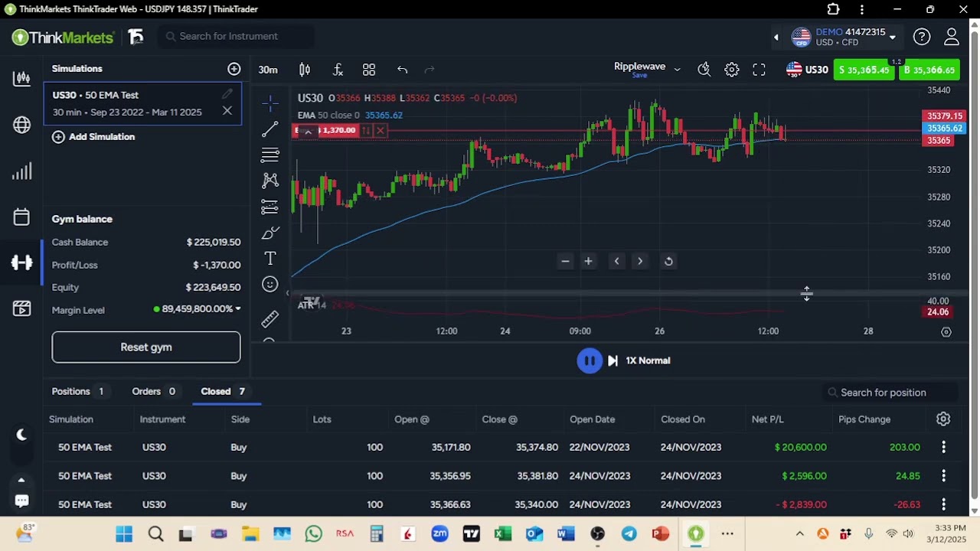Open the calendar sidebar icon
Screen dimensions: 980x551
(x=21, y=217)
